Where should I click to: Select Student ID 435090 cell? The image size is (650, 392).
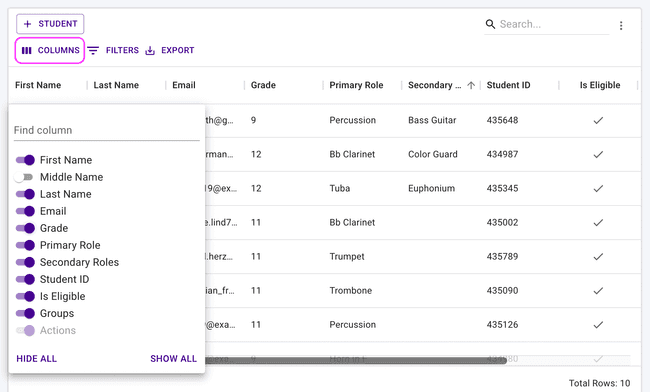pos(502,290)
